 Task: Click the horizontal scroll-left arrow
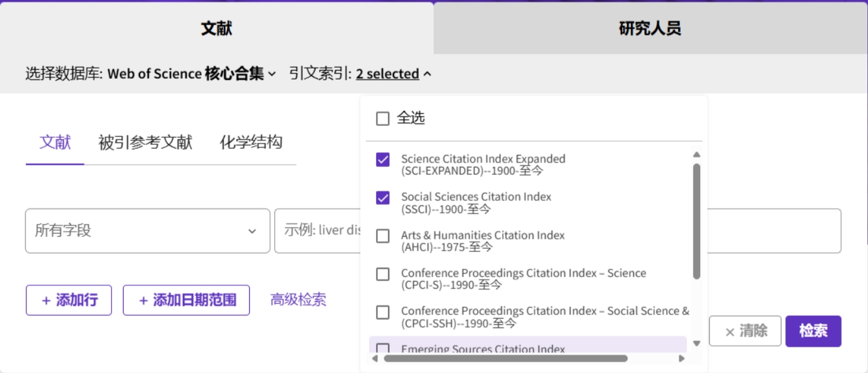(375, 359)
